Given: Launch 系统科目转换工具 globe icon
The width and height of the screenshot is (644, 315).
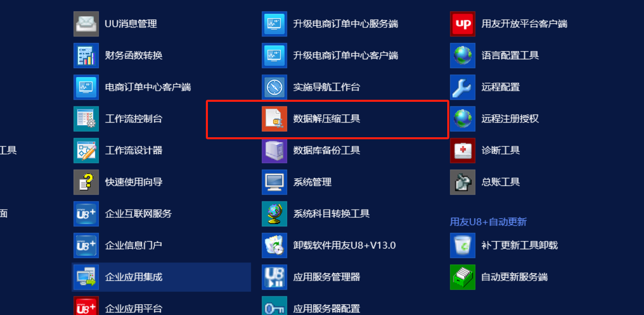Looking at the screenshot, I should (x=274, y=214).
